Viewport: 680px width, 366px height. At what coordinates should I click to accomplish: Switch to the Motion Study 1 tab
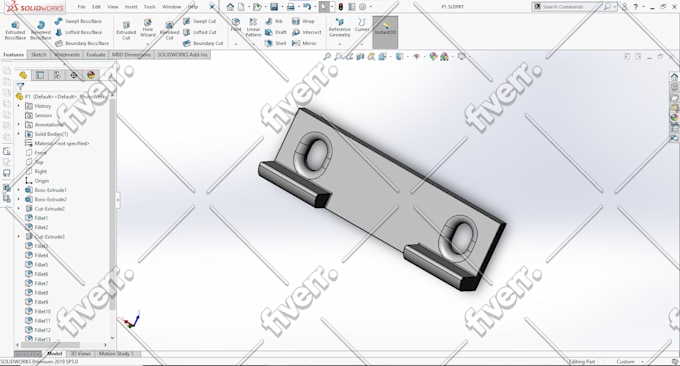[x=116, y=354]
